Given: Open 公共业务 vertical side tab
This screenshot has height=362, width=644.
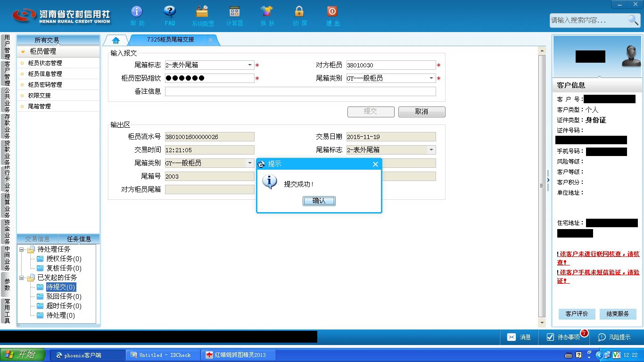Looking at the screenshot, I should pos(7,100).
